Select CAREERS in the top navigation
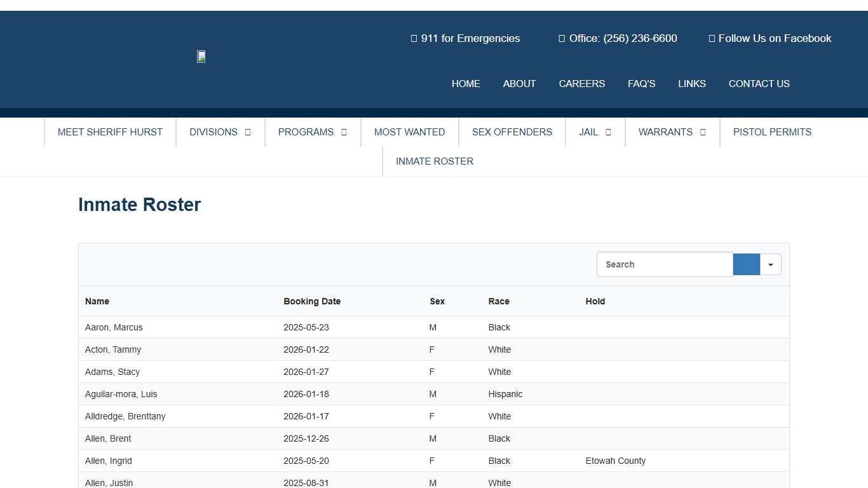 coord(582,83)
